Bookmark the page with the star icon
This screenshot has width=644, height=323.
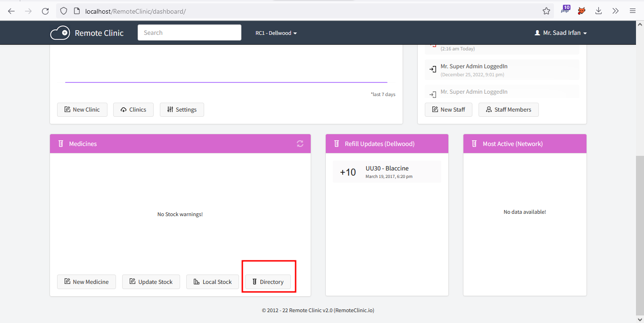pos(546,11)
